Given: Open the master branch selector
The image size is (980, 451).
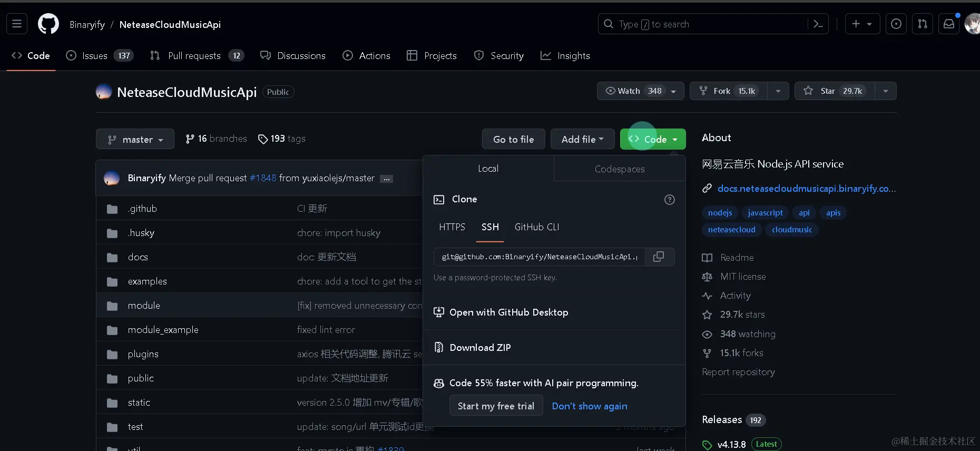Looking at the screenshot, I should (x=135, y=139).
